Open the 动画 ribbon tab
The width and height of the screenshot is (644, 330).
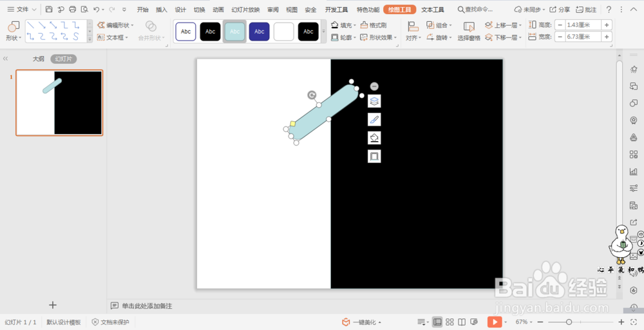(x=218, y=10)
